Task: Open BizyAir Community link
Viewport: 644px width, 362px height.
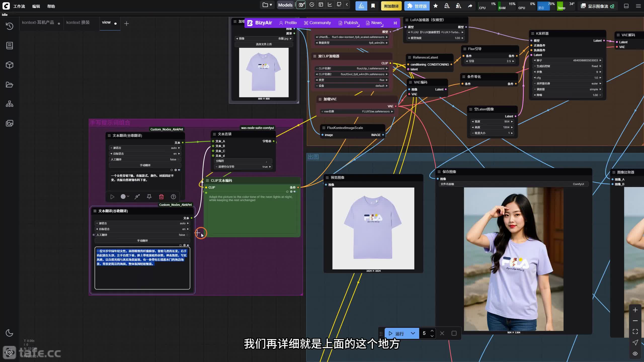Action: click(x=317, y=23)
